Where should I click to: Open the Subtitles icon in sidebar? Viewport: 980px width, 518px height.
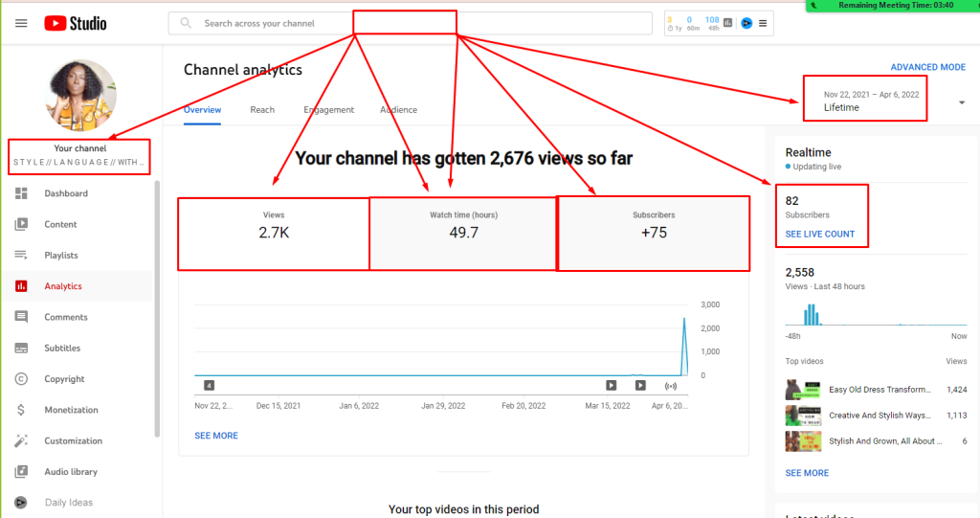click(21, 348)
